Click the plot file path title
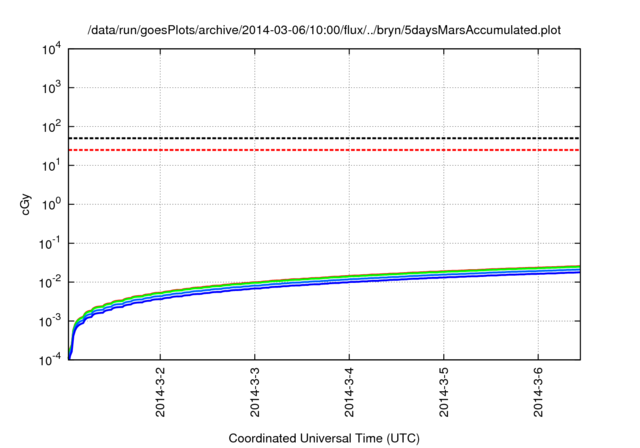The image size is (640, 448). [x=324, y=30]
